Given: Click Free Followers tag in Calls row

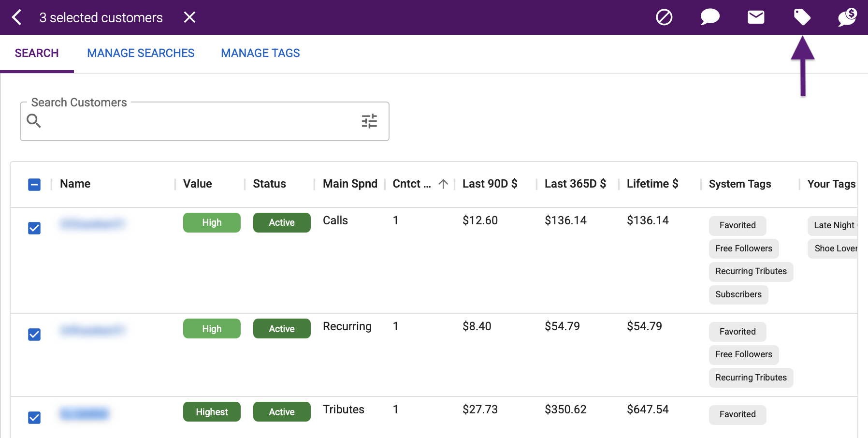Looking at the screenshot, I should tap(744, 248).
